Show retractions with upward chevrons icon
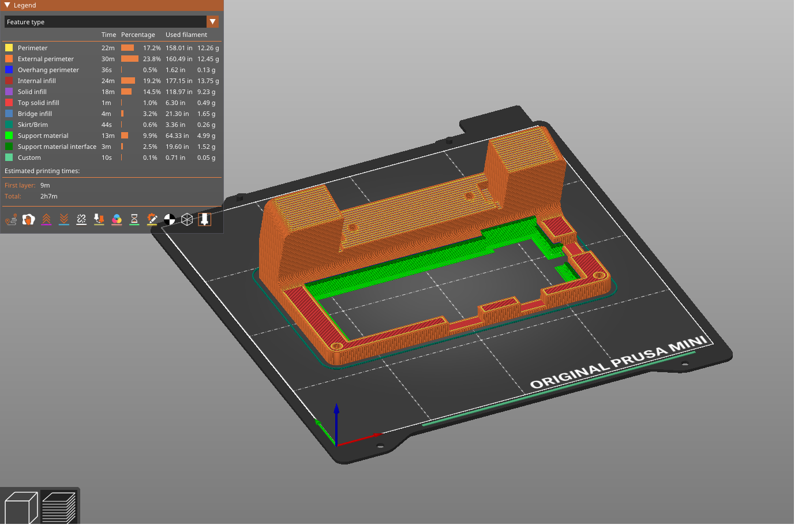This screenshot has height=532, width=802. click(x=46, y=220)
